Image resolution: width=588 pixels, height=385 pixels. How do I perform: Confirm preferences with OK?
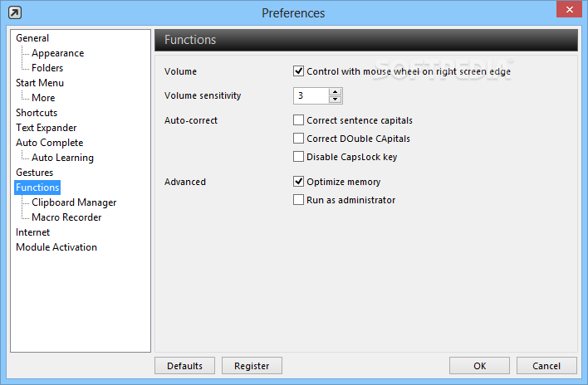[x=480, y=366]
